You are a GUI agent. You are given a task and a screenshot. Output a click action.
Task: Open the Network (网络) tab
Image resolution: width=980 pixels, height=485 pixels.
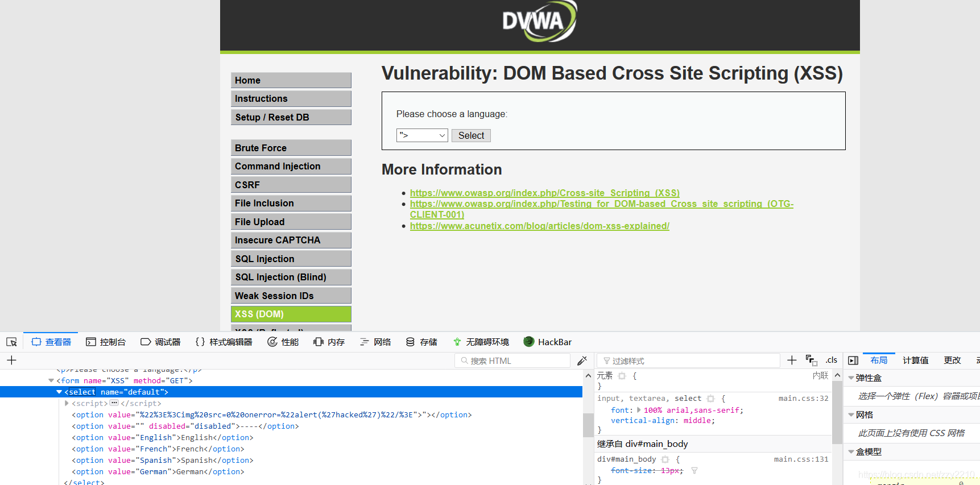click(x=375, y=342)
